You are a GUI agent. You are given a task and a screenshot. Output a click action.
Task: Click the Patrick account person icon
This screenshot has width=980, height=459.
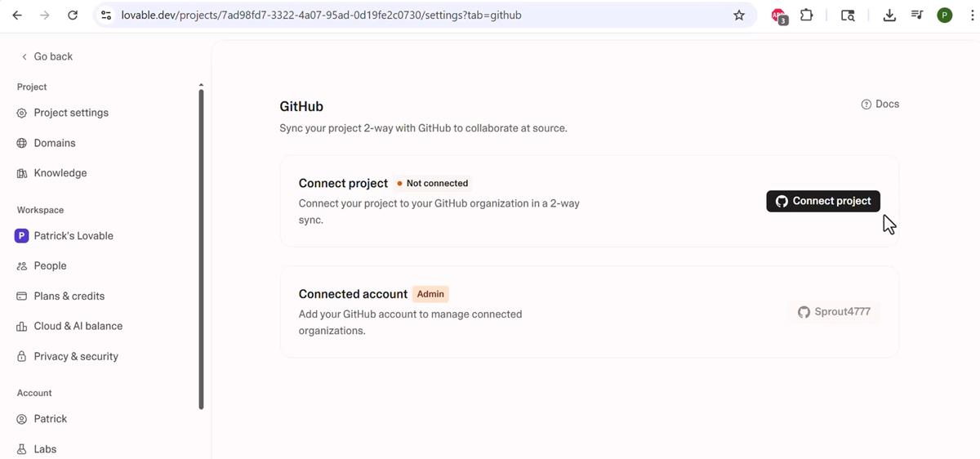click(22, 418)
